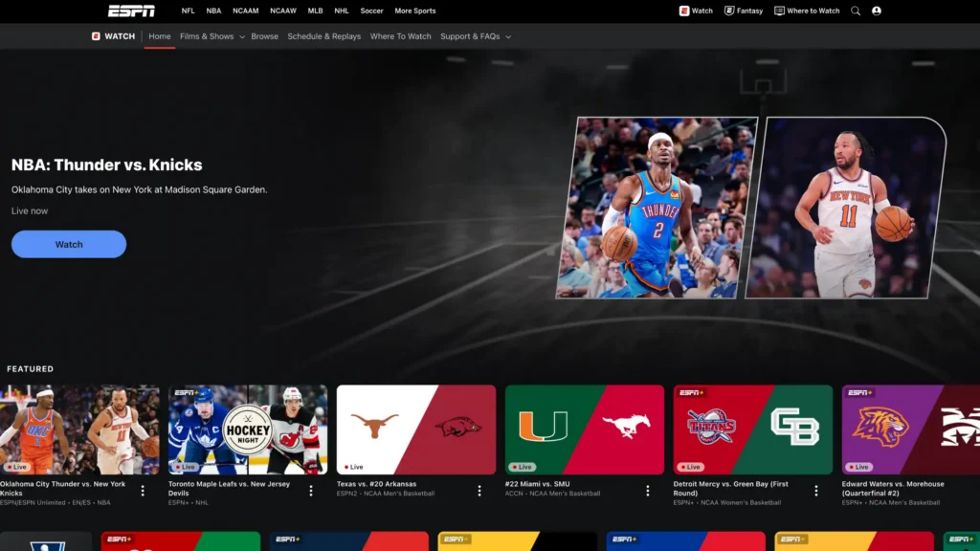Open options menu for Thunder vs. Knicks
Image resolution: width=980 pixels, height=551 pixels.
coord(143,491)
